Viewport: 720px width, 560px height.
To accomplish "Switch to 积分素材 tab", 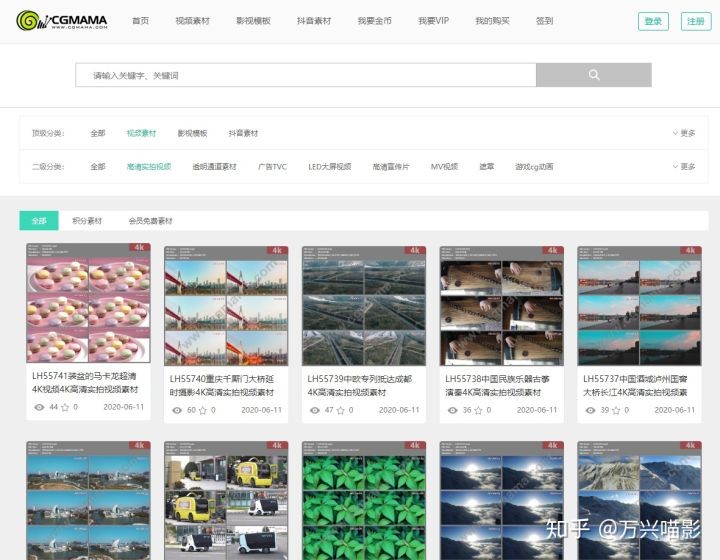I will coord(87,221).
